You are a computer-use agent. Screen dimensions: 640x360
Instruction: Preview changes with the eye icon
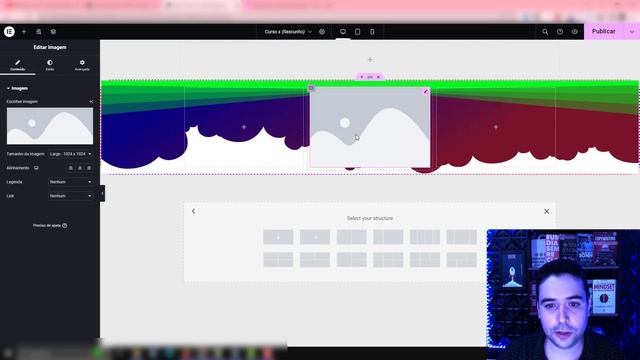[x=575, y=31]
